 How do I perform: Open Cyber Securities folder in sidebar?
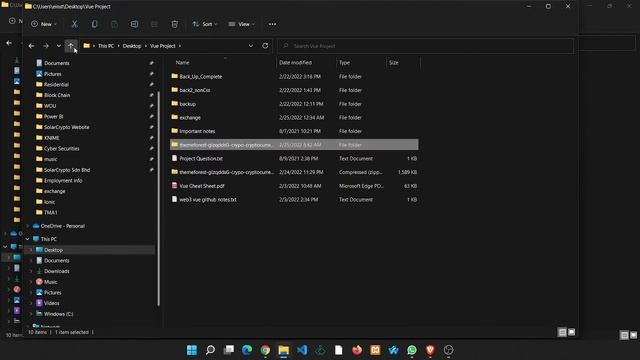tap(62, 149)
